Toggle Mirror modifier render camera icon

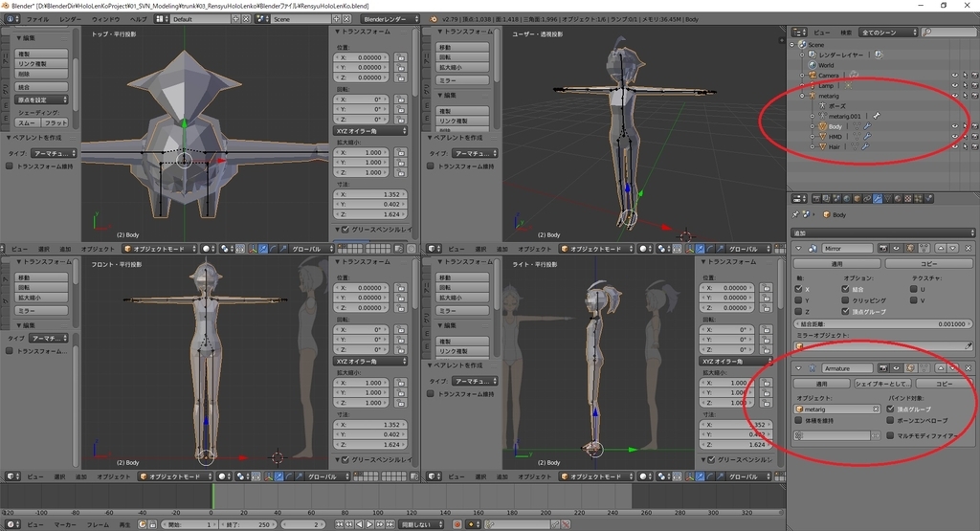(x=883, y=248)
